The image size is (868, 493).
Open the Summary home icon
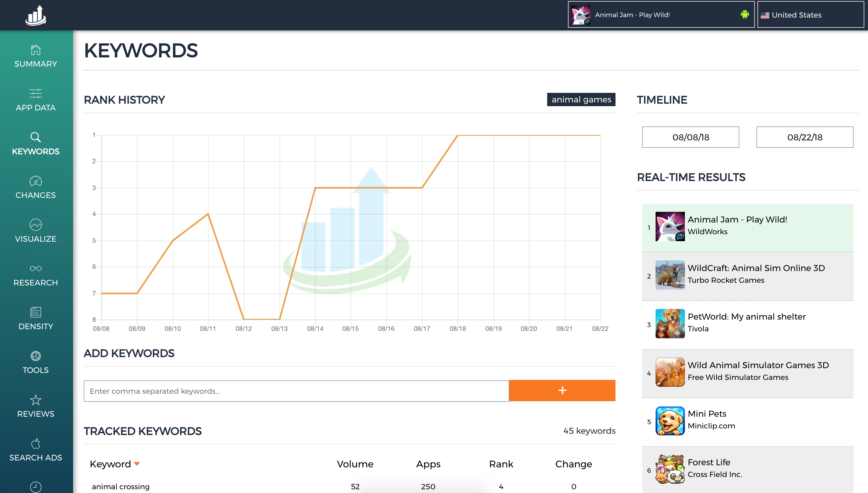tap(35, 50)
